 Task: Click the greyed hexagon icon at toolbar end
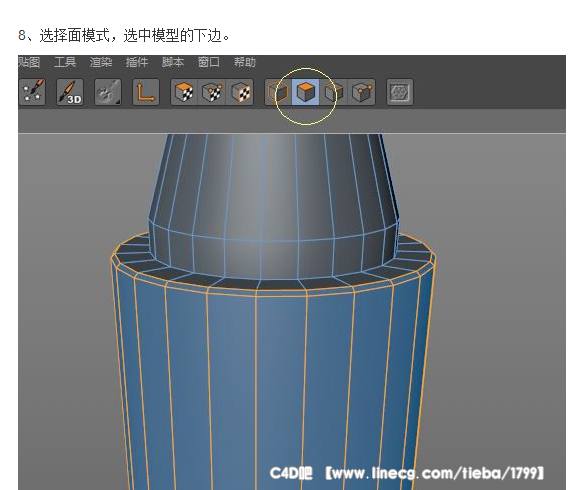coord(400,92)
